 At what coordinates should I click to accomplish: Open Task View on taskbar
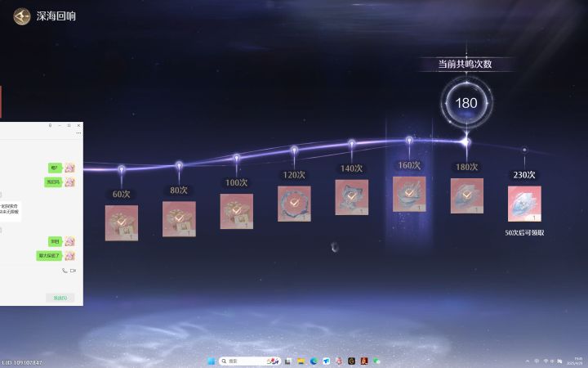click(x=288, y=361)
